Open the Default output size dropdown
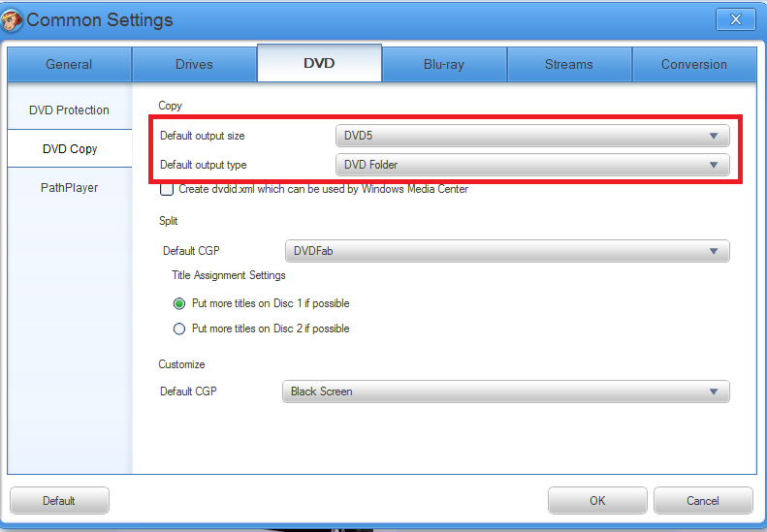Viewport: 767px width, 532px height. coord(532,136)
